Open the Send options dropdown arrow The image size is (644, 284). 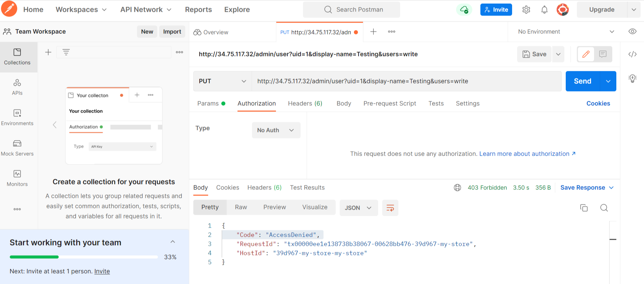tap(608, 81)
